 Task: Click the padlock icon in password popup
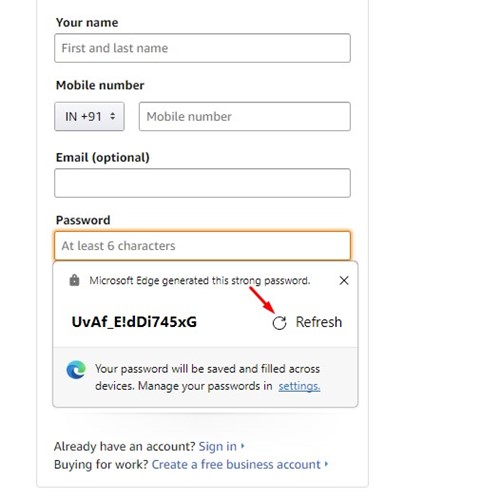point(74,280)
